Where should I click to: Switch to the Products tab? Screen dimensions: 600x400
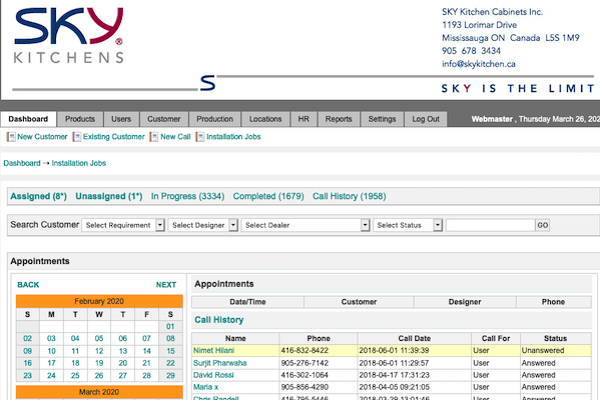(80, 119)
